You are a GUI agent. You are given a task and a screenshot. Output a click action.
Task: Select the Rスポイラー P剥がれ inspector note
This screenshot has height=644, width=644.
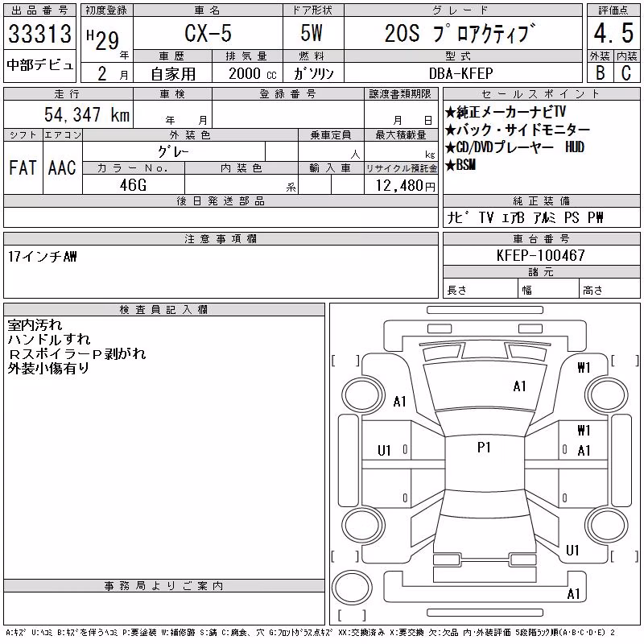76,353
